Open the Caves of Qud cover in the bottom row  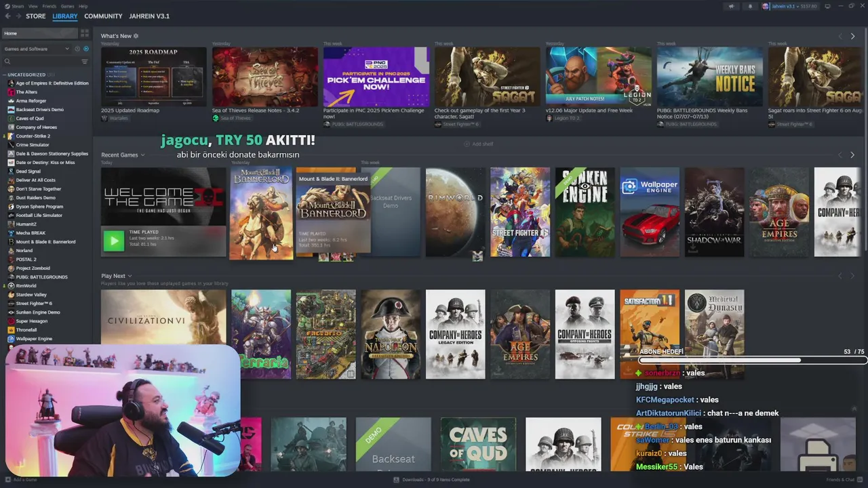478,444
